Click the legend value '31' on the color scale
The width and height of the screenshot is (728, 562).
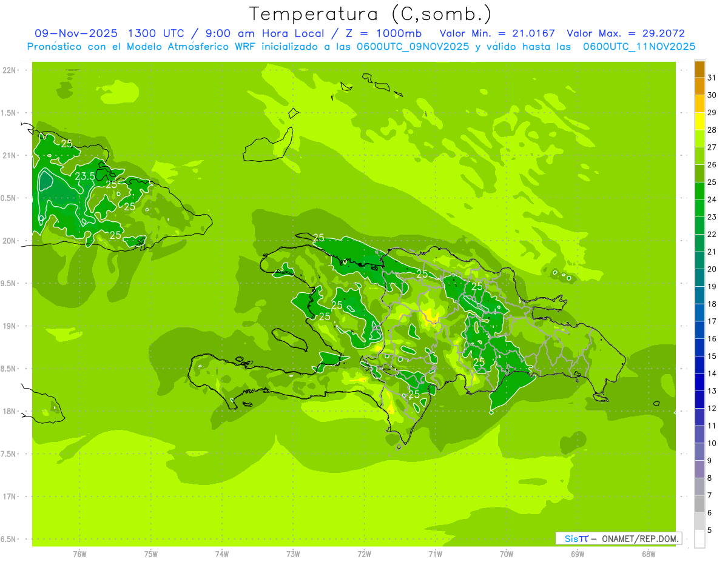tap(712, 78)
